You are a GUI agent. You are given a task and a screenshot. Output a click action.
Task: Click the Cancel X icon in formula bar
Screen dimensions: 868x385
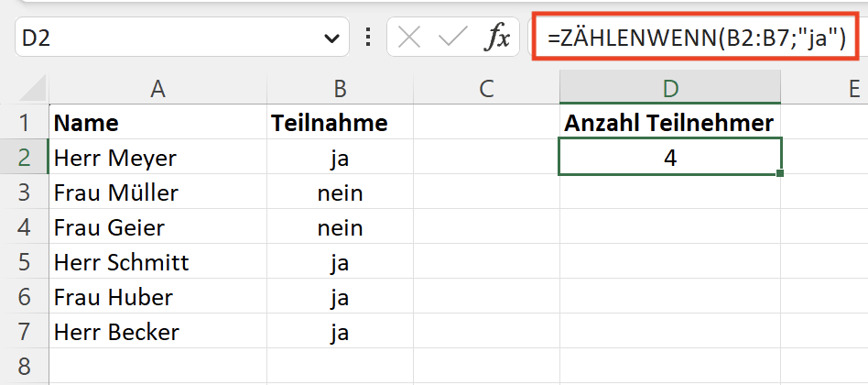coord(409,38)
